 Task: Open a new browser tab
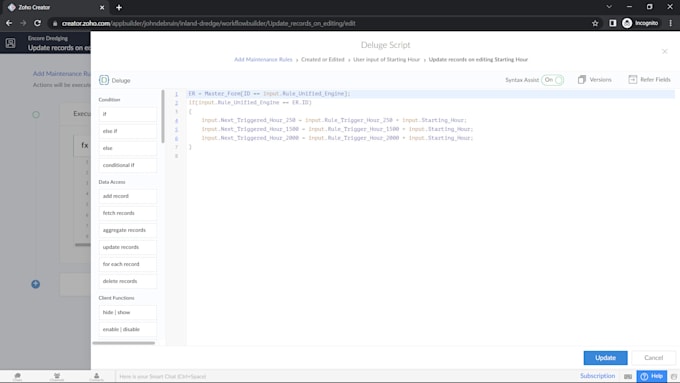[x=119, y=7]
